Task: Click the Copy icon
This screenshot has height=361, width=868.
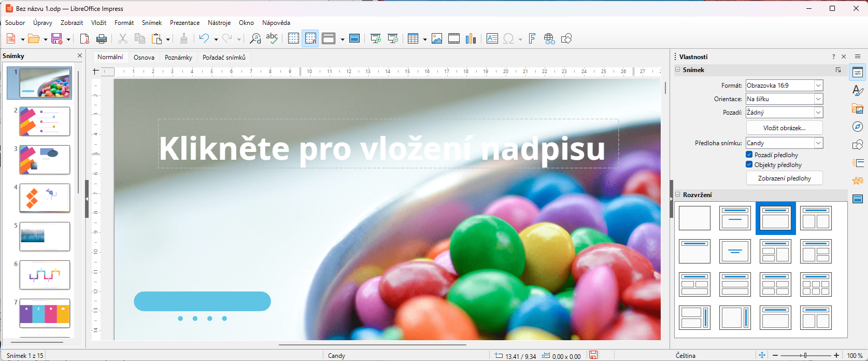Action: (140, 38)
